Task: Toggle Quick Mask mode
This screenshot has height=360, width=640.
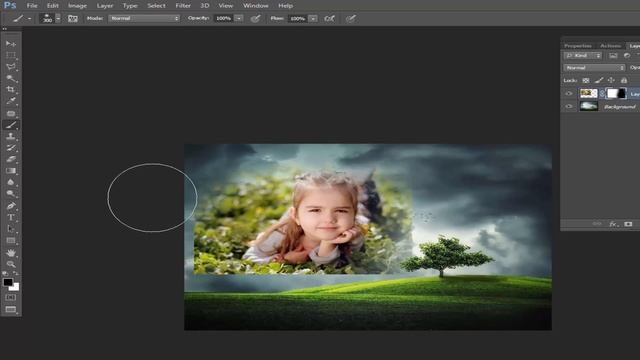Action: click(11, 298)
